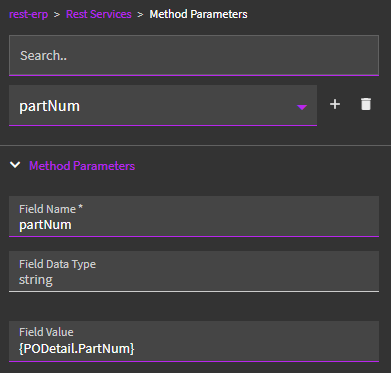This screenshot has width=391, height=373.
Task: Click the Field Value label
Action: click(46, 332)
